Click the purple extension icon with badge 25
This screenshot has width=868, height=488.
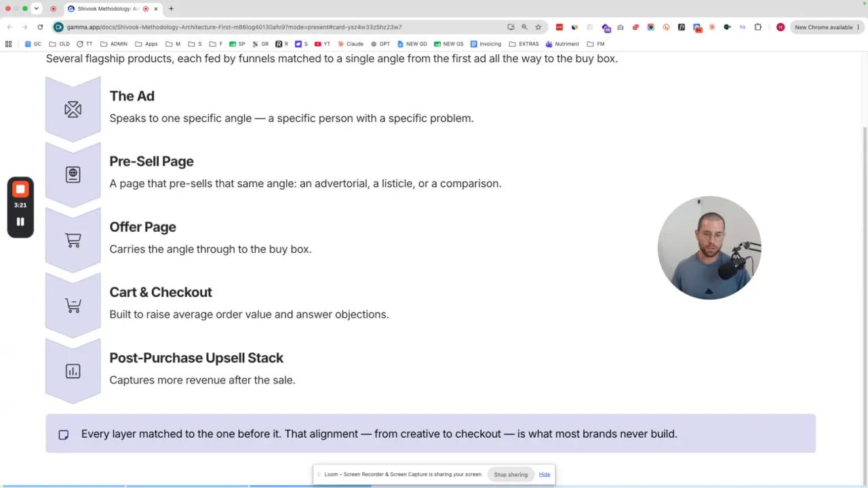pyautogui.click(x=606, y=28)
